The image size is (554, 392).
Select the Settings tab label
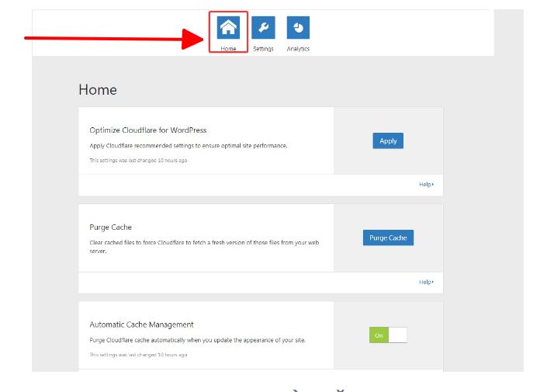coord(263,49)
